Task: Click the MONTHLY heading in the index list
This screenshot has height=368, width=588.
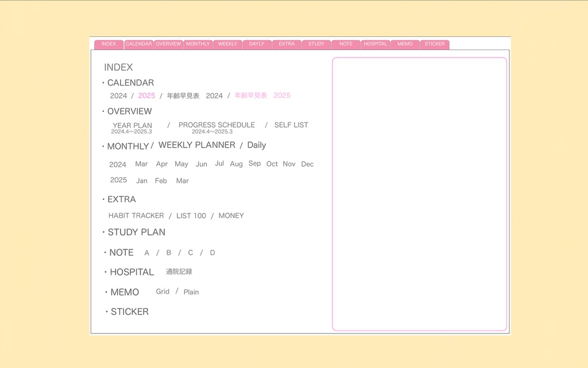Action: 128,146
